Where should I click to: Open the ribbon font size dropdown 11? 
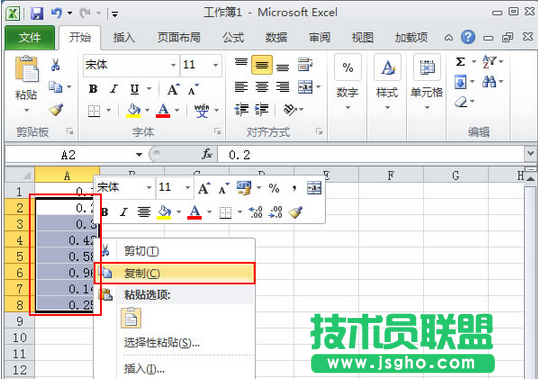pyautogui.click(x=215, y=65)
